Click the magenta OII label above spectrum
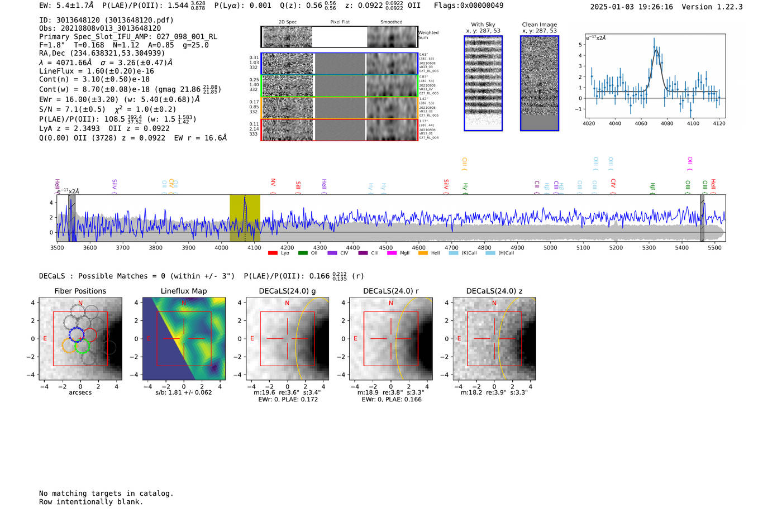This screenshot has width=782, height=532. (690, 164)
